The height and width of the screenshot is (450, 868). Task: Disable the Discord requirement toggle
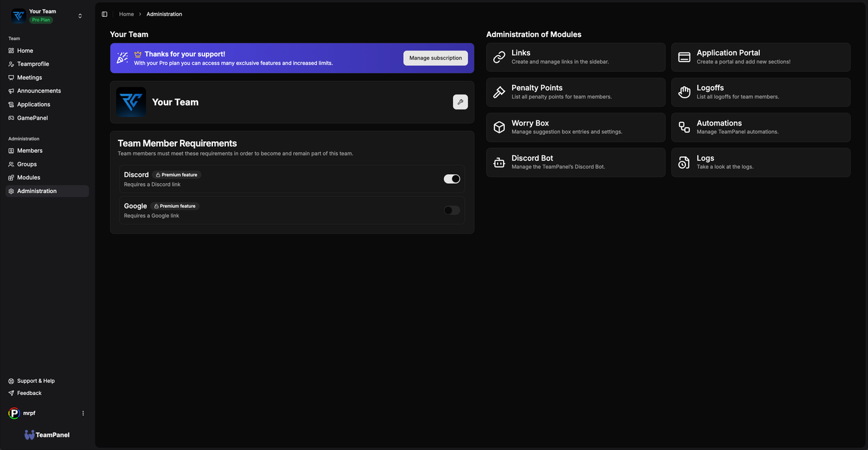click(x=451, y=178)
